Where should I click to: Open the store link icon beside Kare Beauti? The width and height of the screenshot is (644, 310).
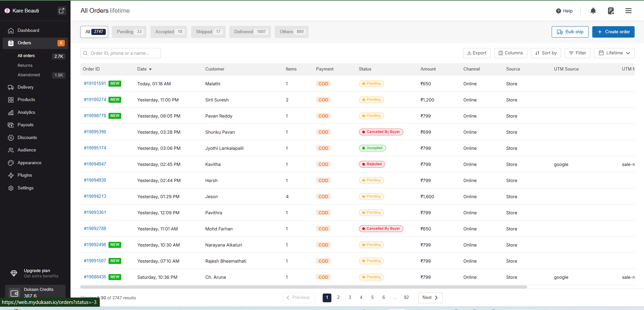pyautogui.click(x=61, y=11)
